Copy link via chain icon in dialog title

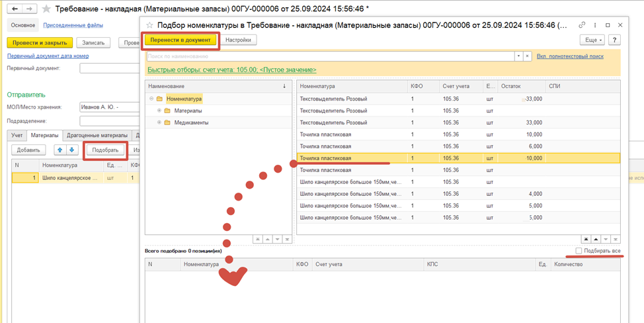click(x=582, y=25)
